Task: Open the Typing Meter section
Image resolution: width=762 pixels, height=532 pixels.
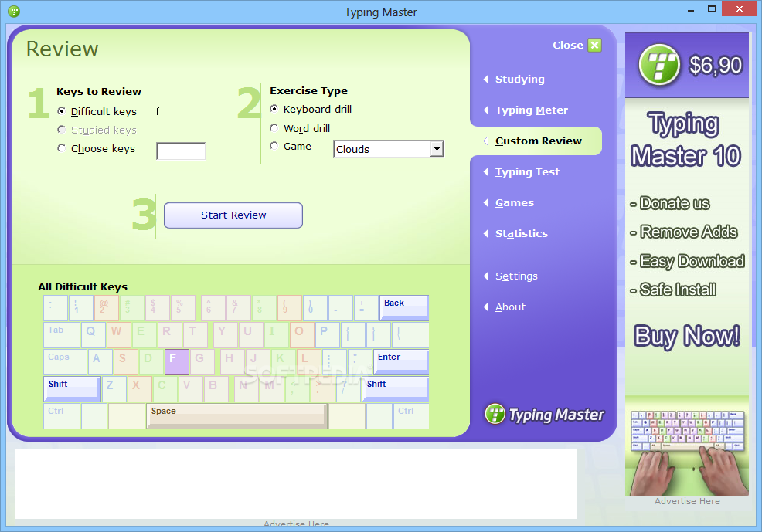Action: (x=532, y=110)
